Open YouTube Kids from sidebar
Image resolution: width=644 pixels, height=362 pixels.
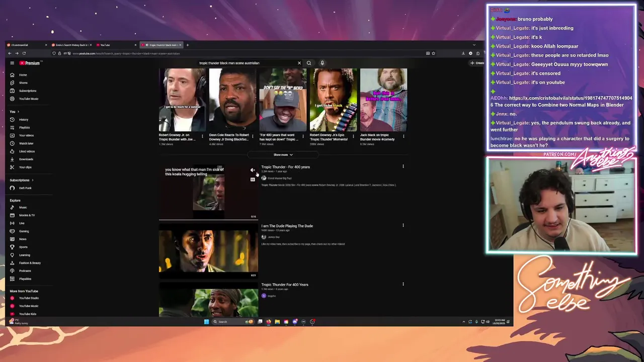28,314
